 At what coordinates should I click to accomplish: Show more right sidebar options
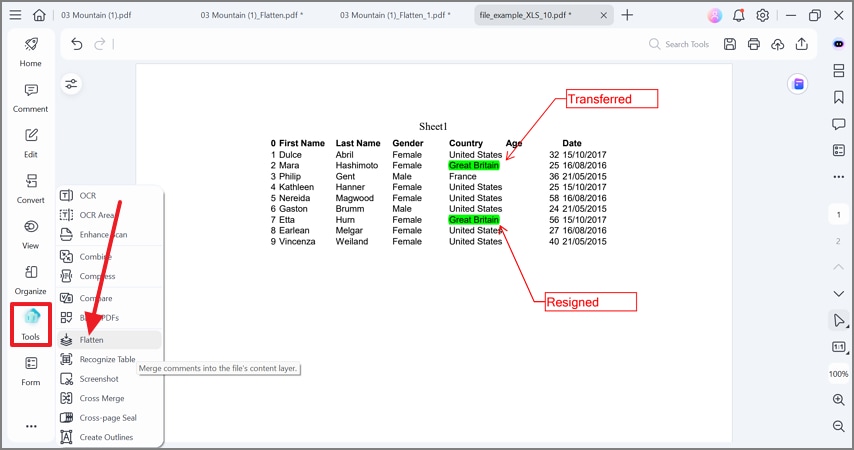[839, 177]
